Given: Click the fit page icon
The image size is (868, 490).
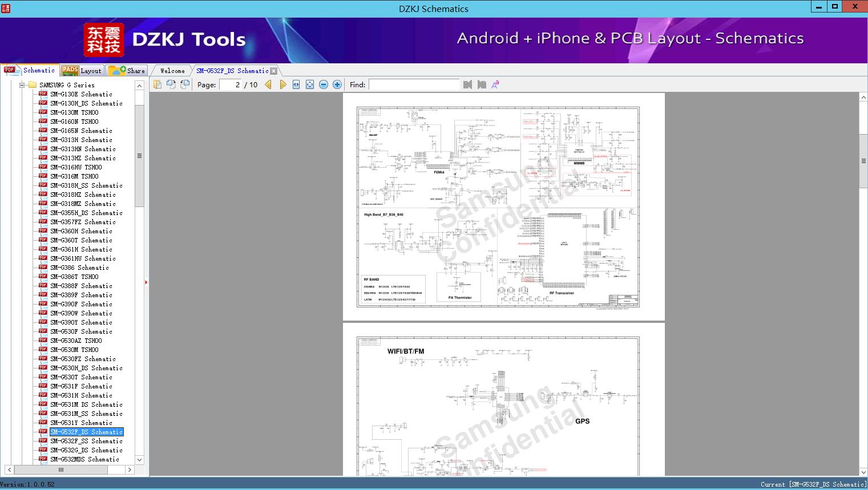Looking at the screenshot, I should [x=310, y=84].
